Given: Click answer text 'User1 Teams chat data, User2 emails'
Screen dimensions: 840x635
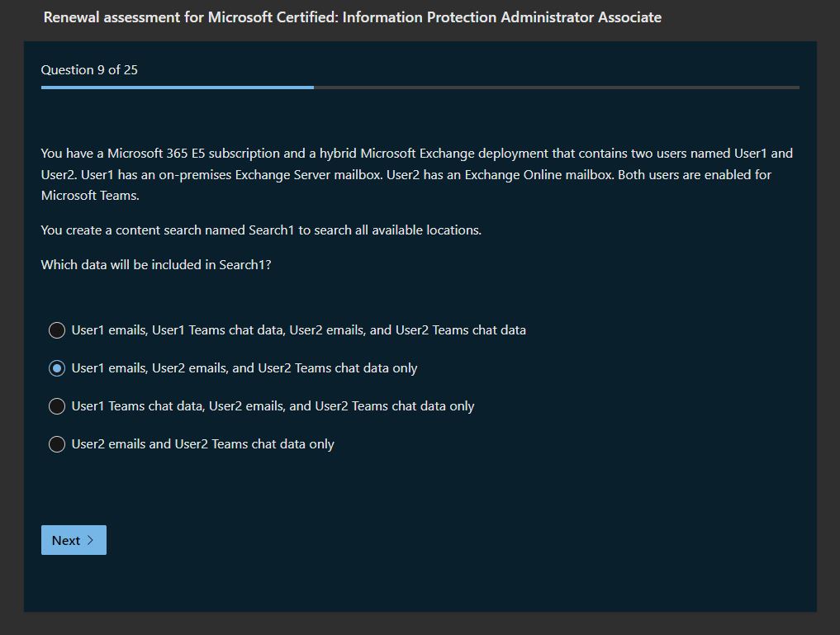Looking at the screenshot, I should coord(273,406).
